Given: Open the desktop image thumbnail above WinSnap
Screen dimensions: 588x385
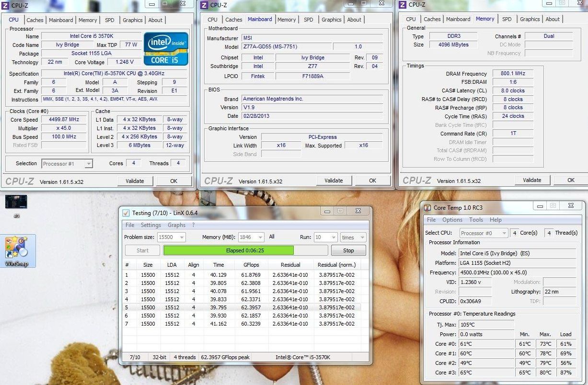Looking at the screenshot, I should pyautogui.click(x=16, y=202).
